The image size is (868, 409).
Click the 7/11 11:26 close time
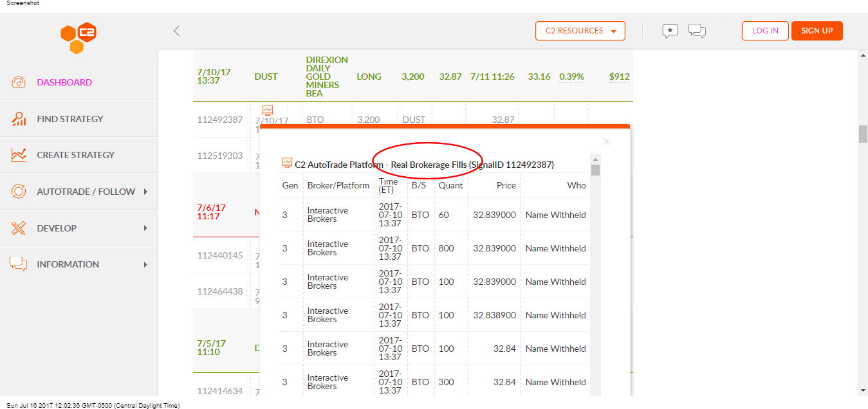[x=492, y=77]
